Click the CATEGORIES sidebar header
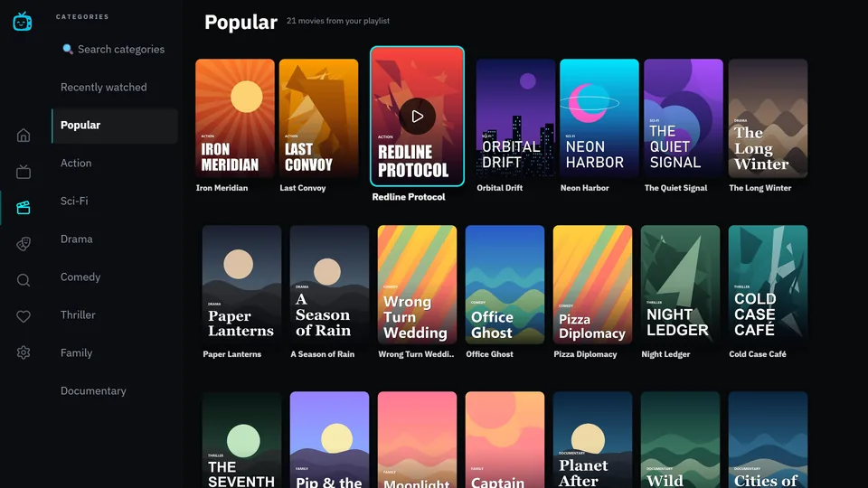This screenshot has height=488, width=868. click(82, 16)
